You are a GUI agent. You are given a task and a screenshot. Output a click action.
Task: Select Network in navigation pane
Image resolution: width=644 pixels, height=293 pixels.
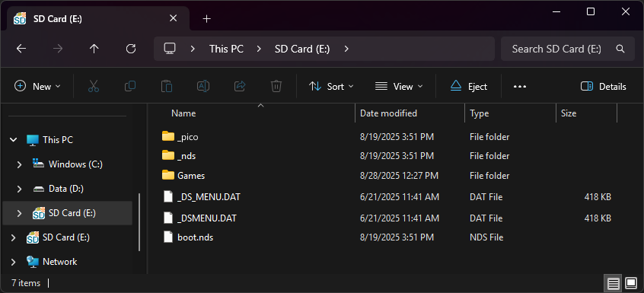(60, 262)
